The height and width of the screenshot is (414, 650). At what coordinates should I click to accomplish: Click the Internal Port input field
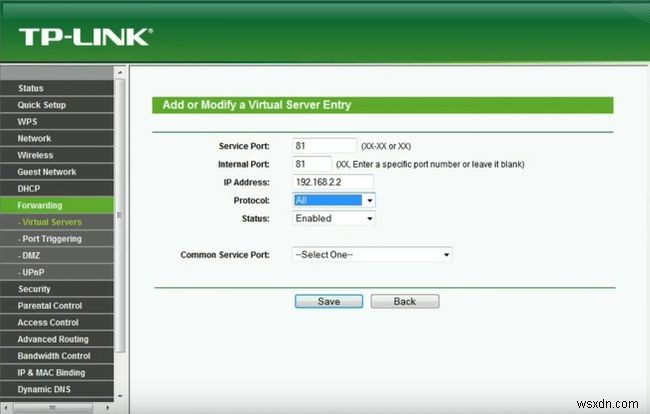312,164
